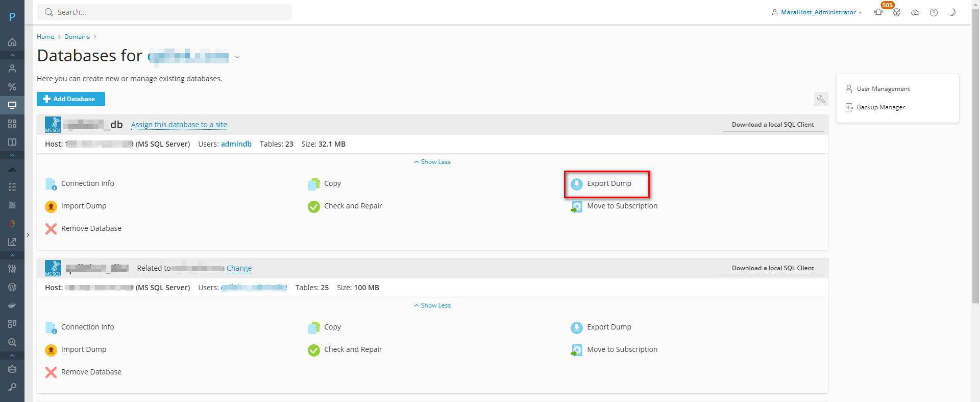
Task: Select the Domains monitor icon in sidebar
Action: [x=12, y=105]
